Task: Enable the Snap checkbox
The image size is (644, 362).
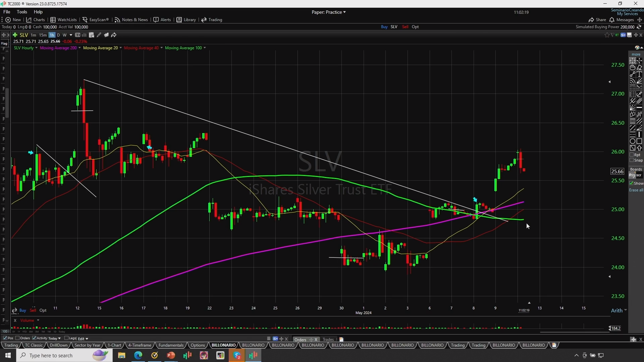Action: click(632, 160)
